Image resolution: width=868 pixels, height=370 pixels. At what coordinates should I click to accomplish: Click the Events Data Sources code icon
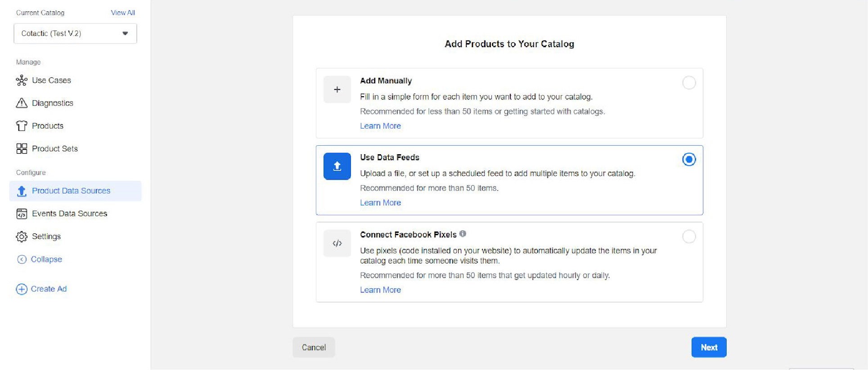click(x=21, y=214)
